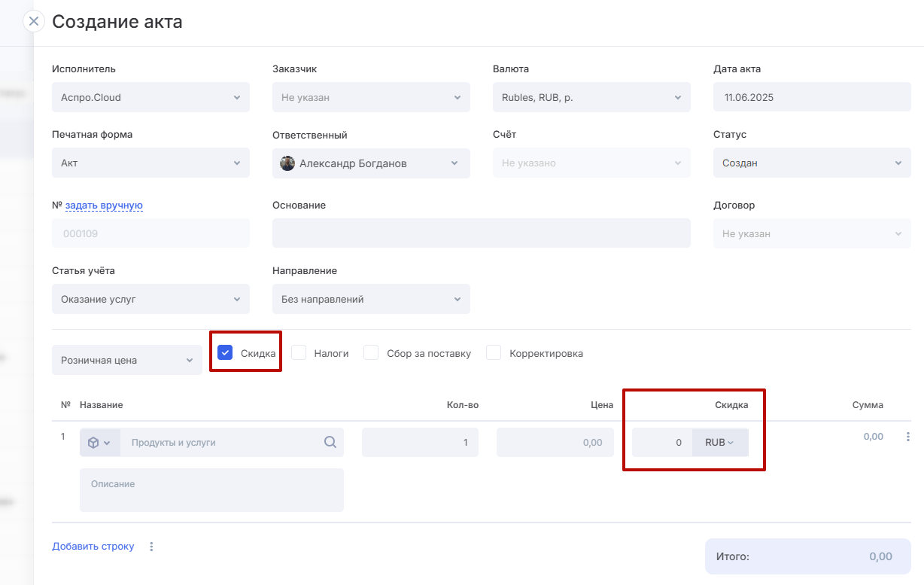The image size is (924, 585).
Task: Tick the Корректировка checkbox
Action: [494, 352]
